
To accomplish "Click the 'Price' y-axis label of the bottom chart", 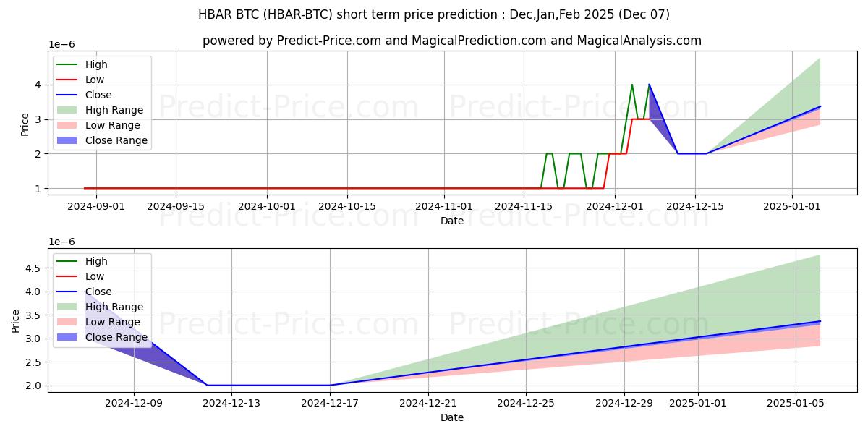I will 16,320.
